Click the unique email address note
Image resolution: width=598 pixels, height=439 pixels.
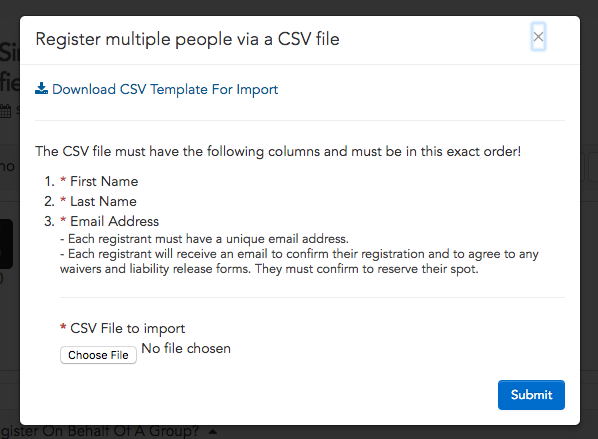click(x=204, y=239)
